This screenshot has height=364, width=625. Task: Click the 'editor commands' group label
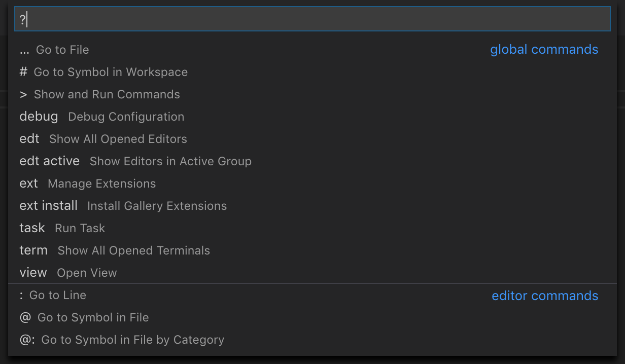pos(545,296)
